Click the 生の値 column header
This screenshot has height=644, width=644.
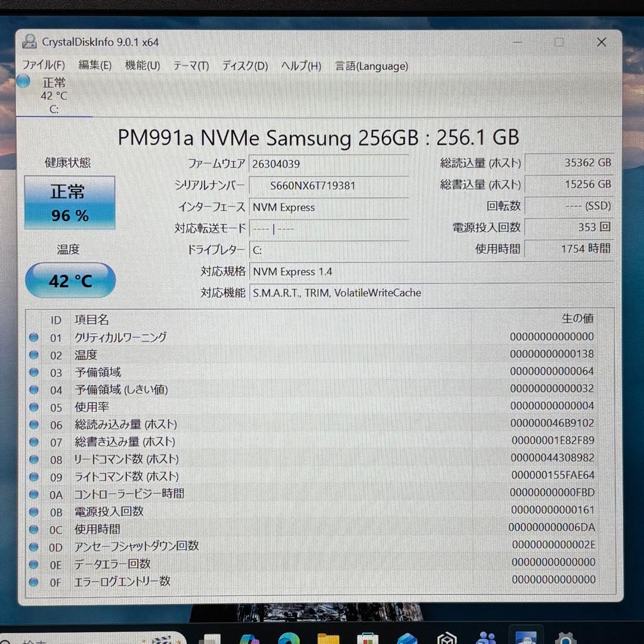click(577, 318)
